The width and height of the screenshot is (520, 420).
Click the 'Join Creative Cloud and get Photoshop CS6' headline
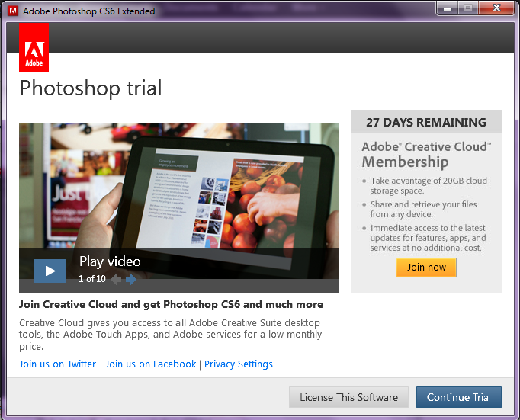pyautogui.click(x=171, y=304)
